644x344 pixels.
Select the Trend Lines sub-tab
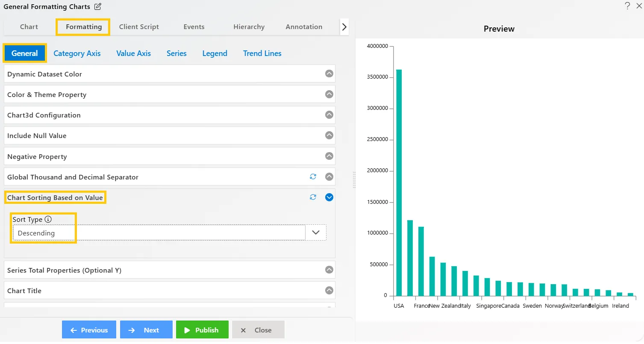coord(262,53)
